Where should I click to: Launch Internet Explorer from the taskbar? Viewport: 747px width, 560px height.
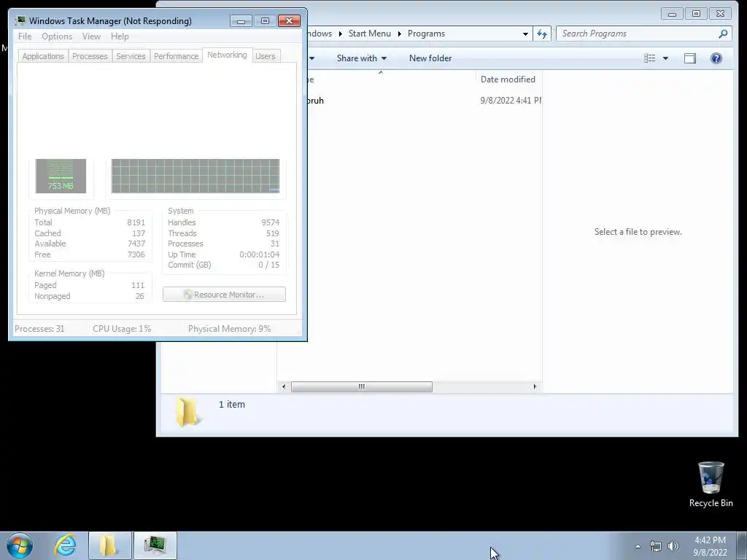click(x=65, y=545)
